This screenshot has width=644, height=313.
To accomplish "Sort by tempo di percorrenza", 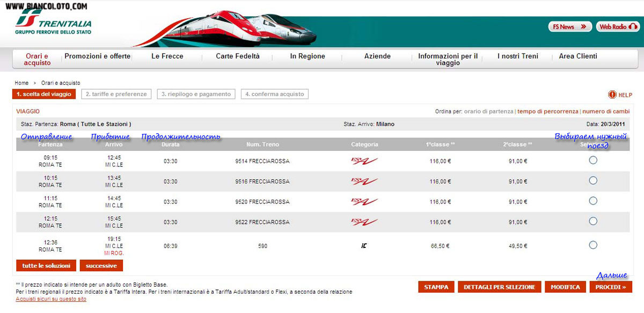I will point(547,111).
